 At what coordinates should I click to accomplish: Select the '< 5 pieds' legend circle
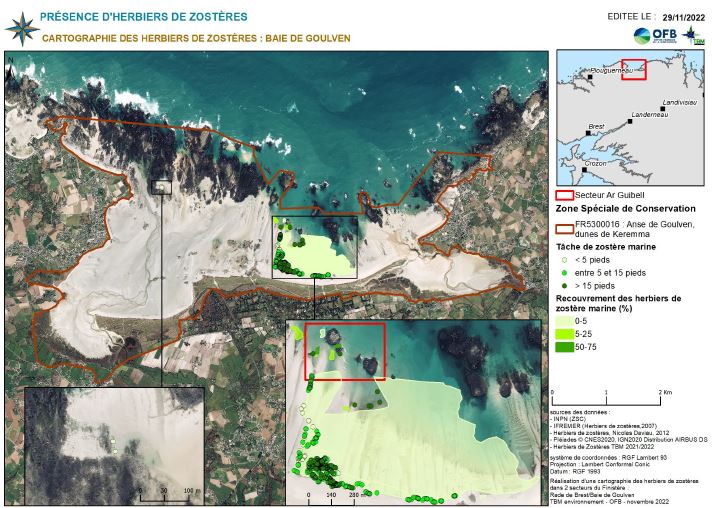(x=564, y=259)
